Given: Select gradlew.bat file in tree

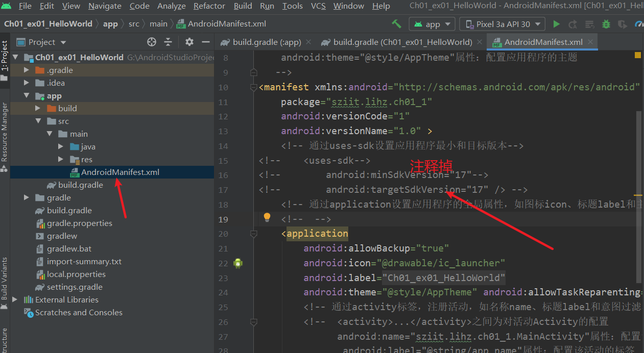Looking at the screenshot, I should 112,248.
